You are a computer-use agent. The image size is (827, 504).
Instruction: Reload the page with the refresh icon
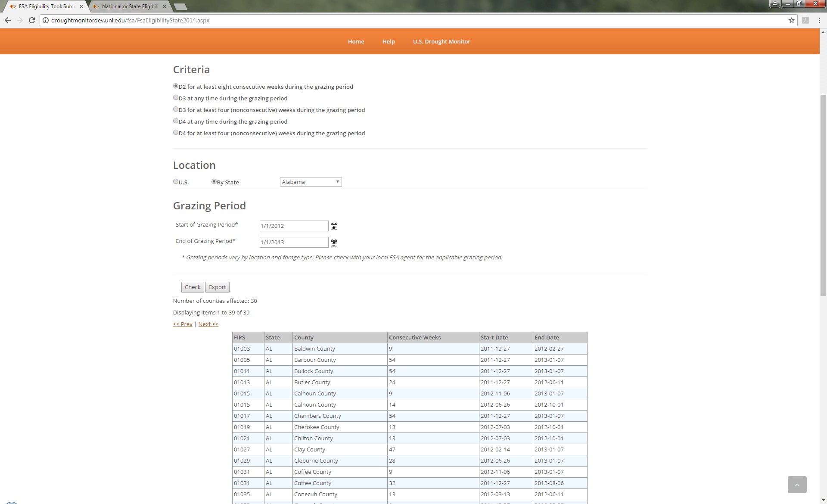tap(32, 20)
